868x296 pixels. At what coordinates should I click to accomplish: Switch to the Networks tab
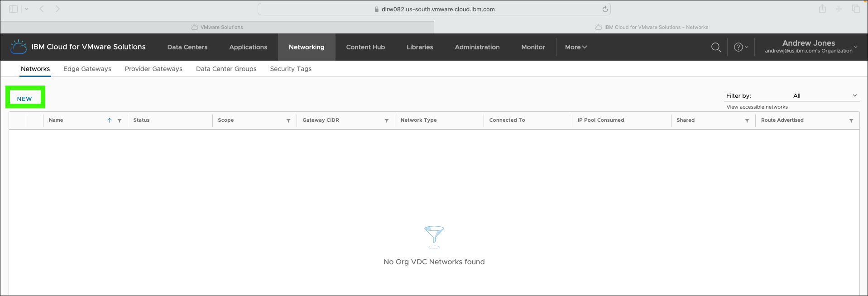(x=35, y=69)
